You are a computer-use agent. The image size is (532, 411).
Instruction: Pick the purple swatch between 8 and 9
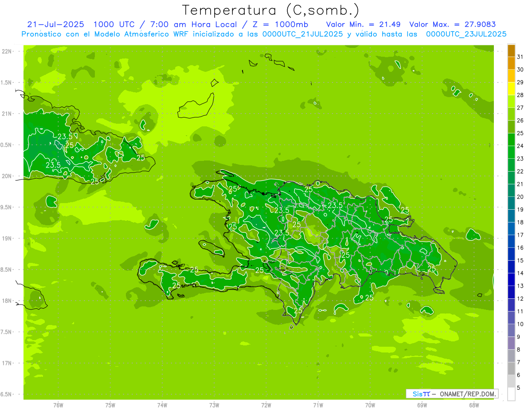click(511, 344)
